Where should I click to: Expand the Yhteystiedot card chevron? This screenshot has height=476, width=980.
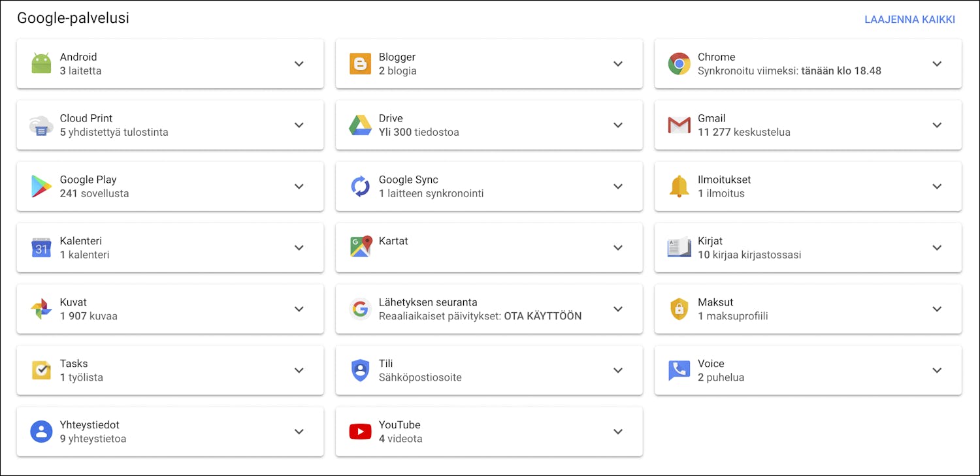[x=299, y=432]
